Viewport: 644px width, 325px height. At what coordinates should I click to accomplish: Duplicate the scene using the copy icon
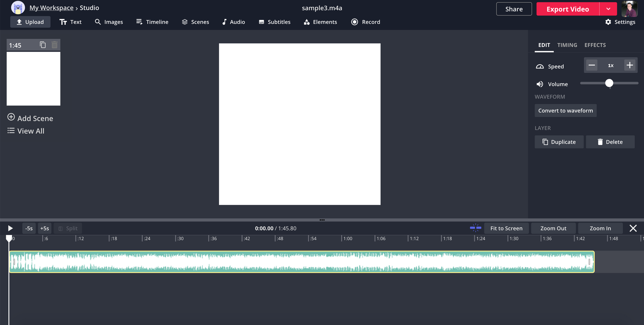[43, 45]
